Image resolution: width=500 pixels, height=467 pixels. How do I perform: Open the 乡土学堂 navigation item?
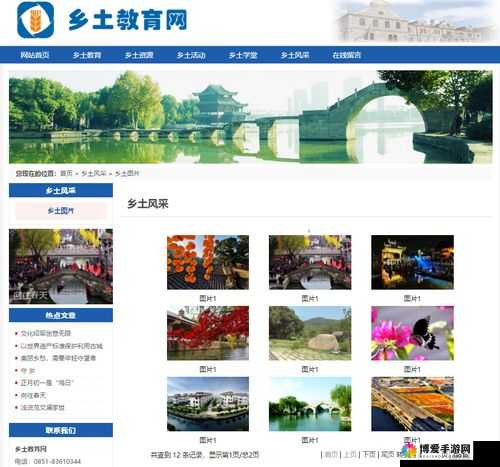tap(243, 55)
